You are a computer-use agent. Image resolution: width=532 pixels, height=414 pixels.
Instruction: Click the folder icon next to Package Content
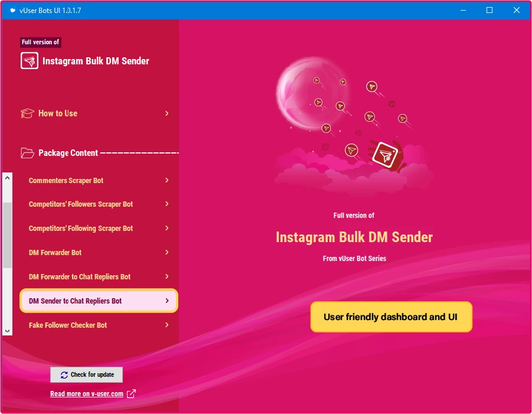[27, 153]
